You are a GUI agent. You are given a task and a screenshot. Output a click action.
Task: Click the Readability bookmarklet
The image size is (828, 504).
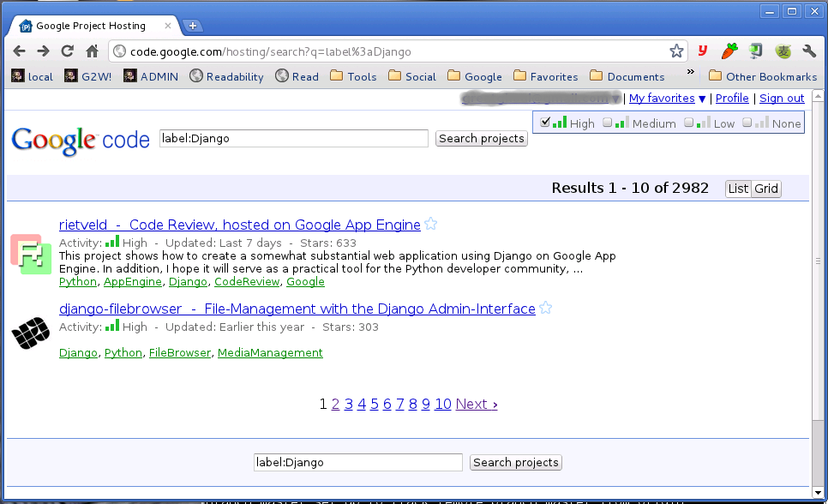226,76
